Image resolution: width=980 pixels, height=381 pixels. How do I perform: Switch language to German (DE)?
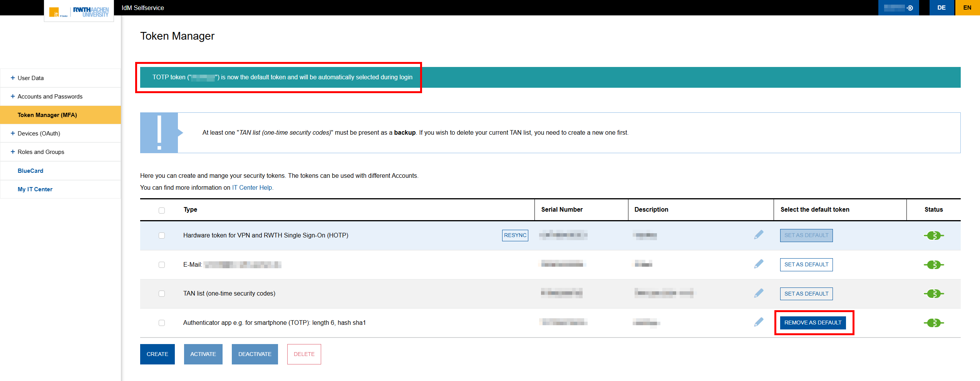click(x=941, y=8)
